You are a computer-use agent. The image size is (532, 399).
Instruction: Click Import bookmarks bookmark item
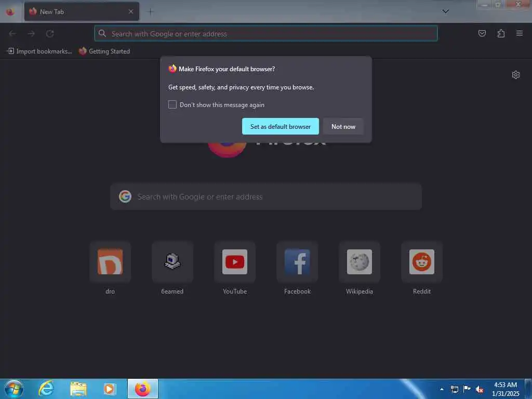click(x=39, y=51)
